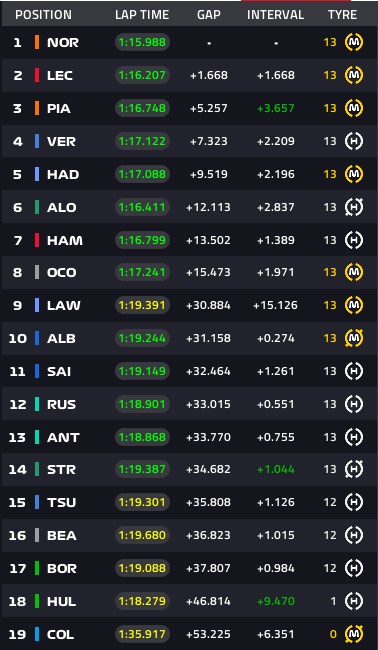Click Russell's teal team color bar
The width and height of the screenshot is (378, 650).
tap(37, 404)
